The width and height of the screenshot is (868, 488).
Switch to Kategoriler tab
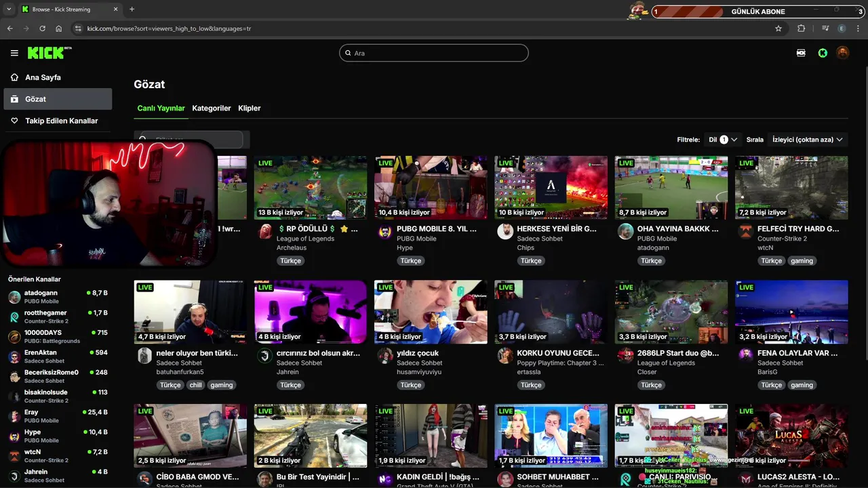coord(212,108)
